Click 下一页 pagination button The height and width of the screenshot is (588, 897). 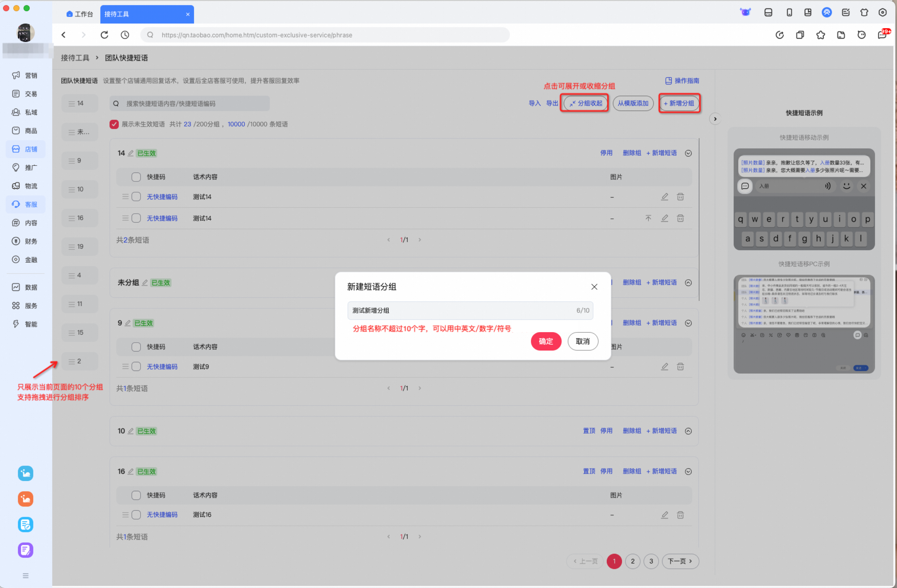click(x=680, y=561)
